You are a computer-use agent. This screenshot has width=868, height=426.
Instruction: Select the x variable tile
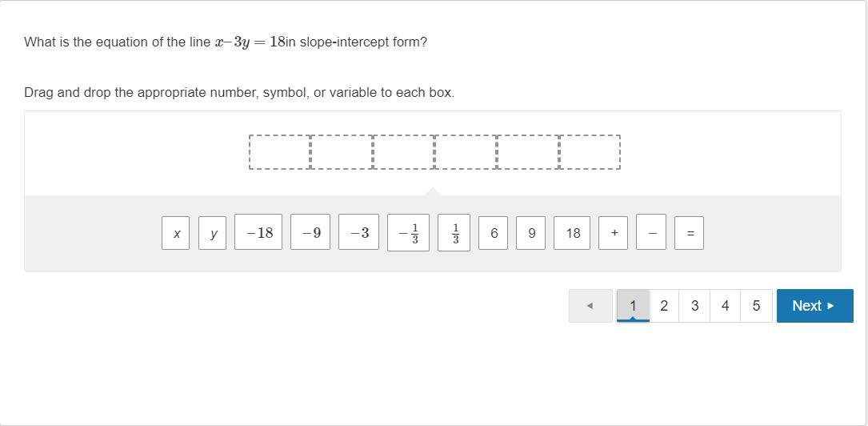176,233
